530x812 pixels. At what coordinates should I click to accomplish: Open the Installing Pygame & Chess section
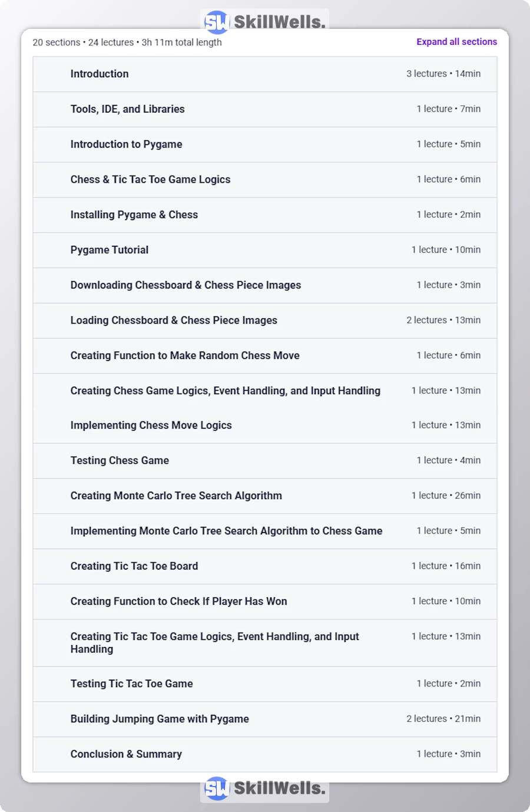click(134, 215)
